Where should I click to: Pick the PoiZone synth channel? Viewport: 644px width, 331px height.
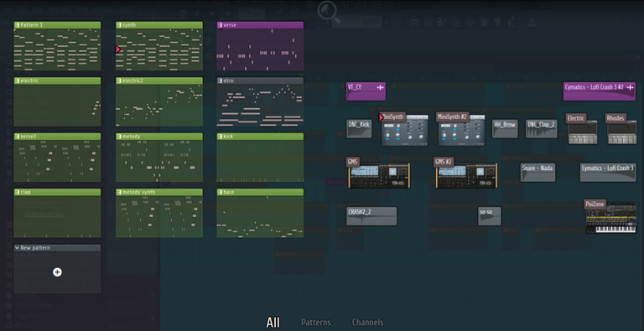click(610, 216)
